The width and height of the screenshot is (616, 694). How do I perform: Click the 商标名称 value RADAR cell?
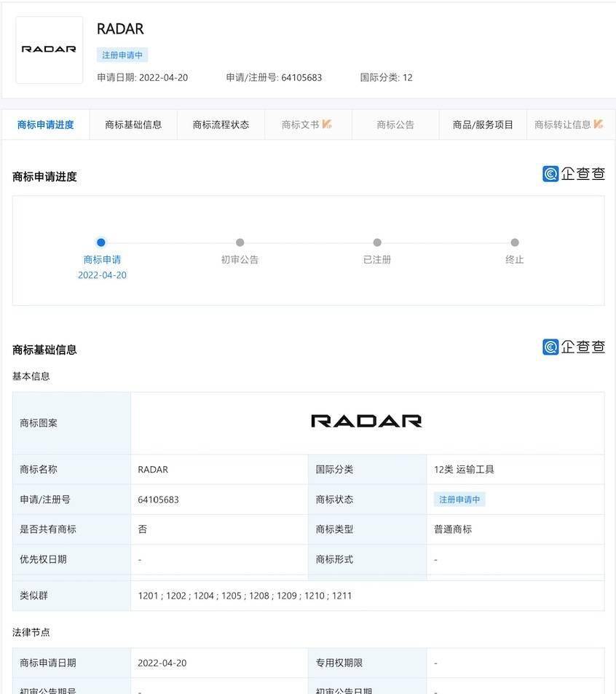tap(219, 469)
